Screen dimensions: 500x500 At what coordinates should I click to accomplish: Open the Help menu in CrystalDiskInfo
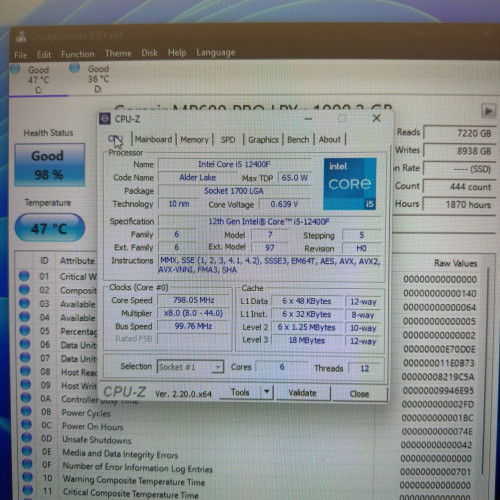[177, 53]
